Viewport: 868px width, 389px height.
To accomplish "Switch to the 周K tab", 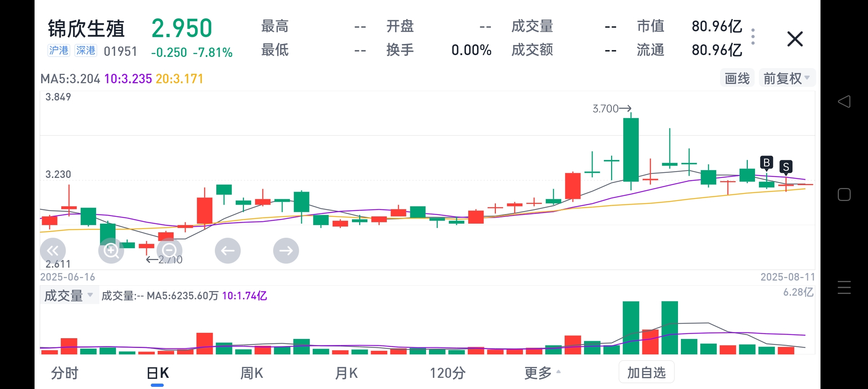I will point(252,373).
